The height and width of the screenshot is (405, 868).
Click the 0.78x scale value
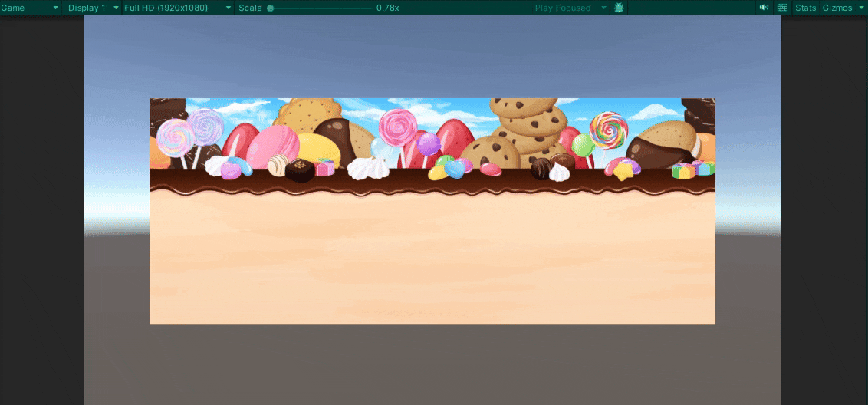click(x=387, y=8)
